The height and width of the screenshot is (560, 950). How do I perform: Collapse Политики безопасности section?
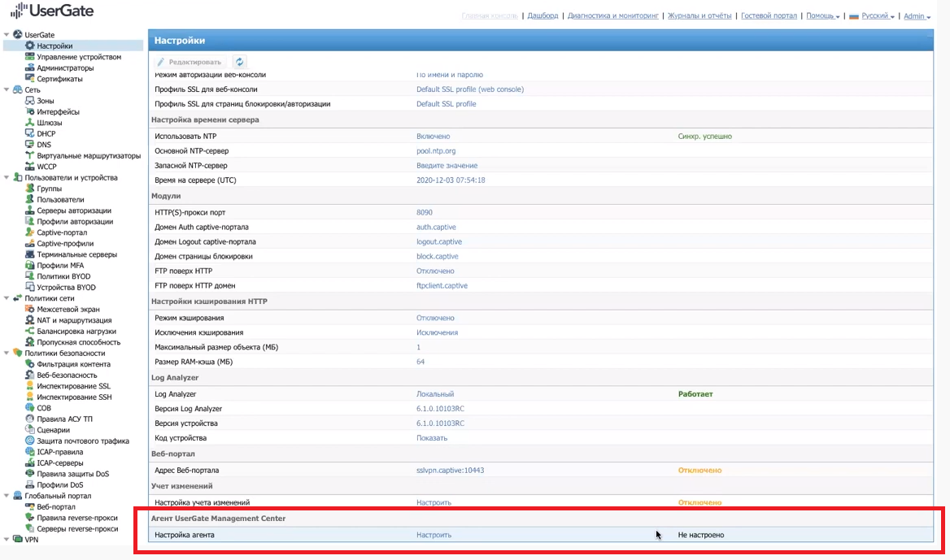(7, 353)
